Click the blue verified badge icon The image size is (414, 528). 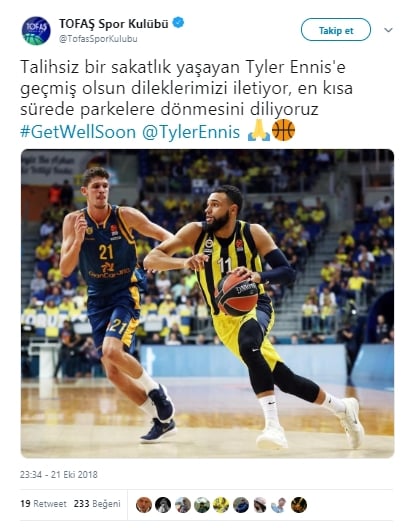pyautogui.click(x=178, y=23)
